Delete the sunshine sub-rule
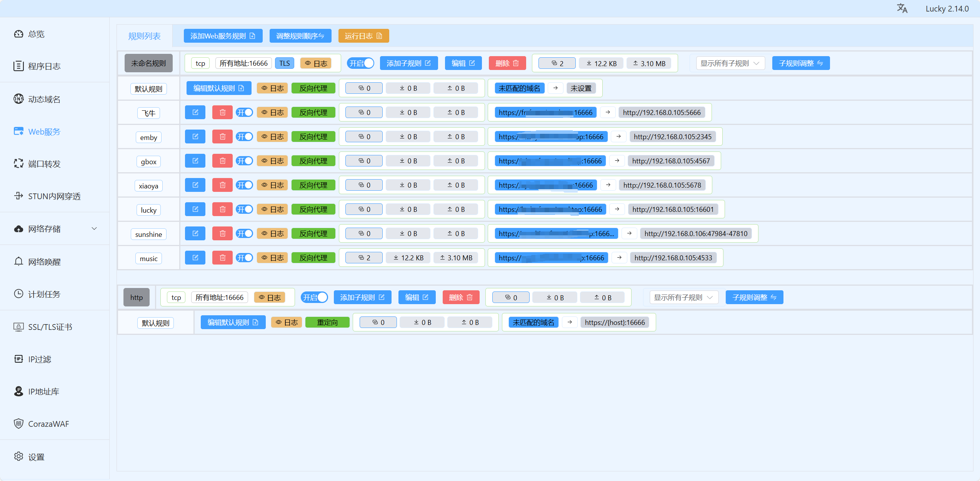The height and width of the screenshot is (481, 980). click(x=222, y=234)
